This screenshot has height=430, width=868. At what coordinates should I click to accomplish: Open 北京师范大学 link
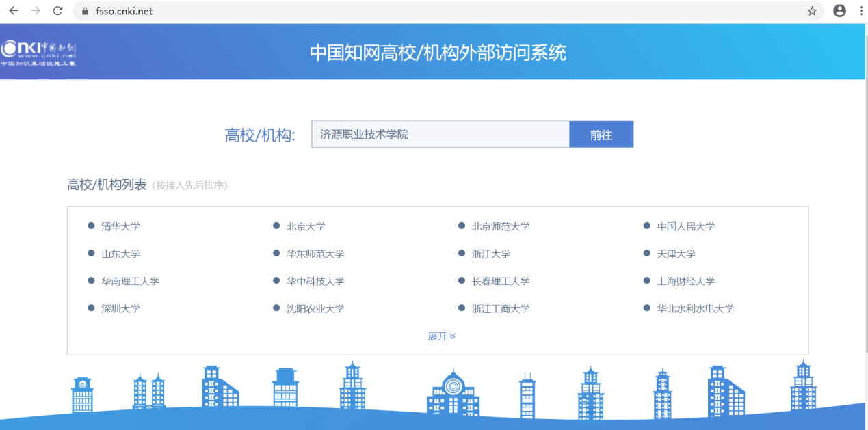tap(500, 226)
